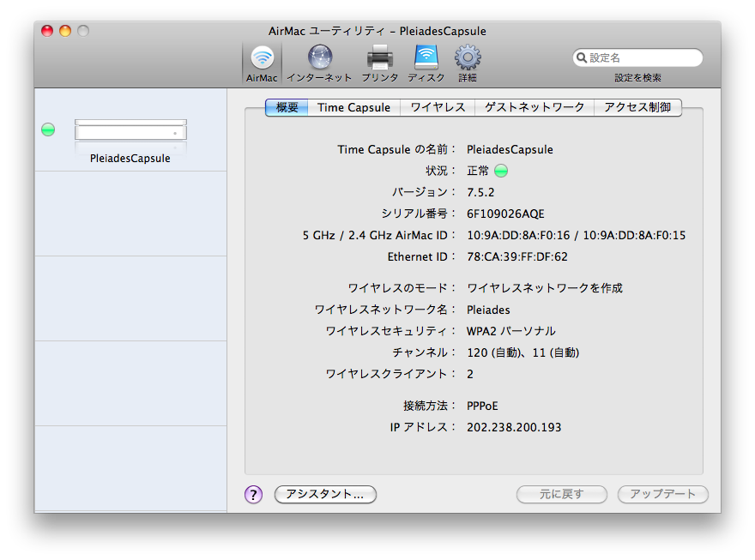The image size is (755, 560).
Task: Click the connection method value PPPoE
Action: tap(482, 406)
